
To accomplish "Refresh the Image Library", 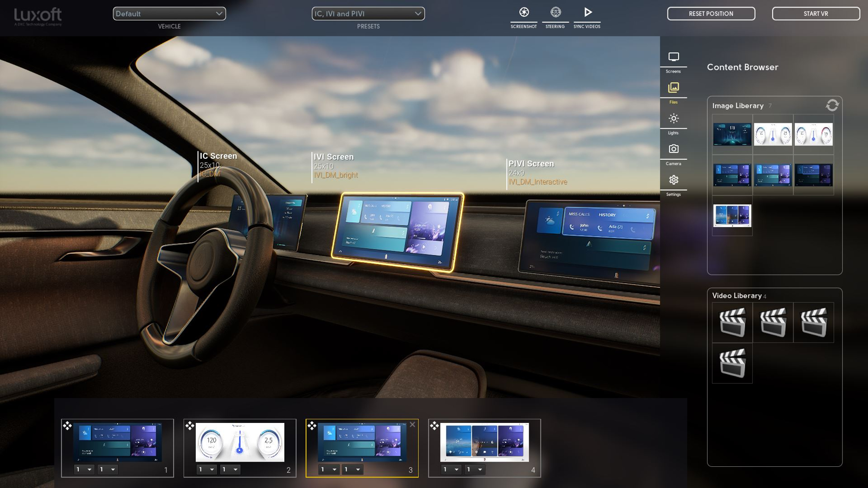I will [x=832, y=105].
